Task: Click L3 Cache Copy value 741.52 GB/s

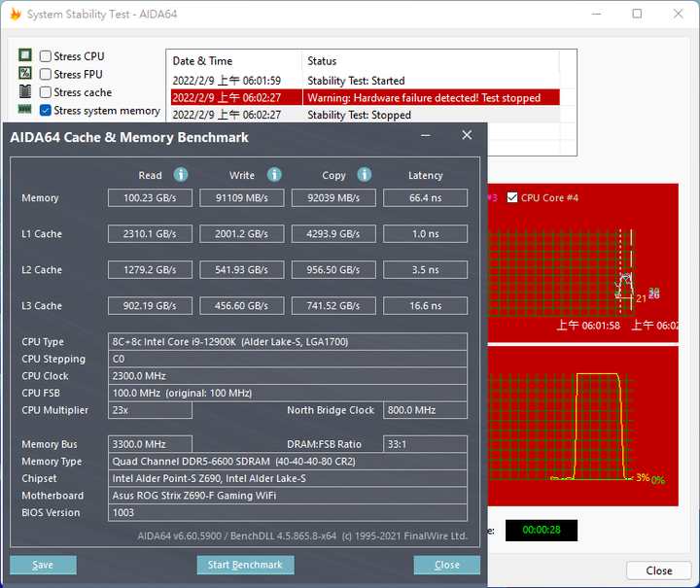Action: [x=333, y=305]
